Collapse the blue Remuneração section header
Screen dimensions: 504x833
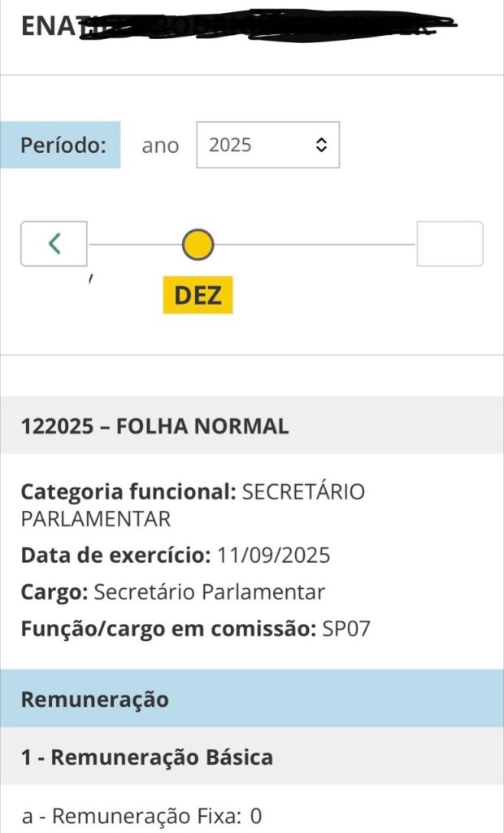coord(94,699)
